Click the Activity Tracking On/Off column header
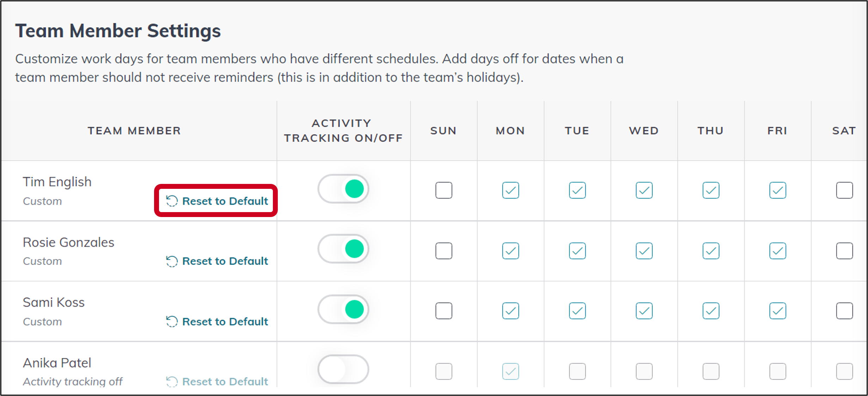This screenshot has height=396, width=868. point(343,131)
